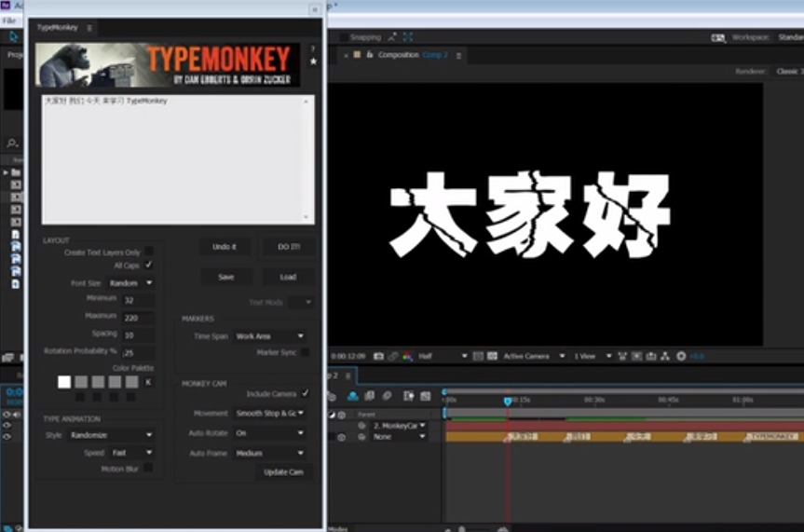Toggle Region of Interest icon in viewer
Screen dimensions: 804x532
[x=478, y=356]
